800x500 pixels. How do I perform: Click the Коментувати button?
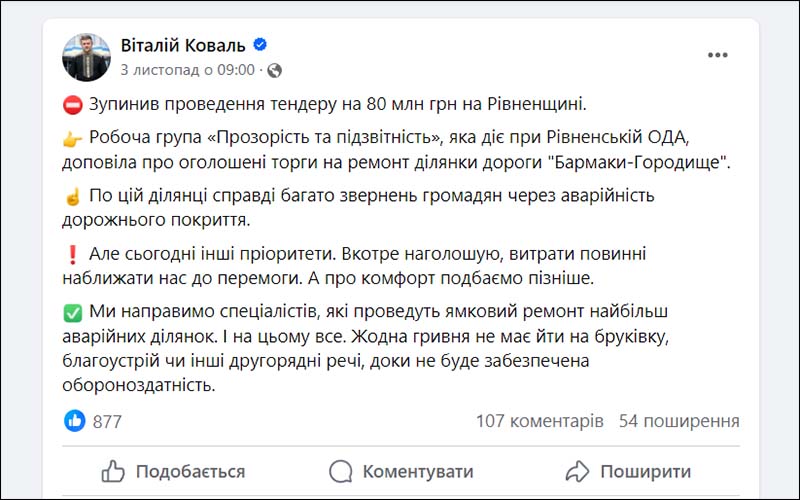(x=401, y=471)
